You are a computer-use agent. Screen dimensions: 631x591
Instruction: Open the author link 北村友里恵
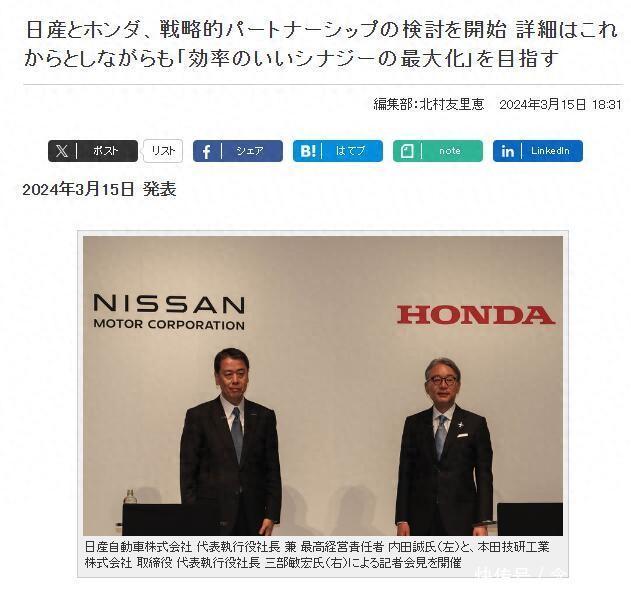point(452,105)
